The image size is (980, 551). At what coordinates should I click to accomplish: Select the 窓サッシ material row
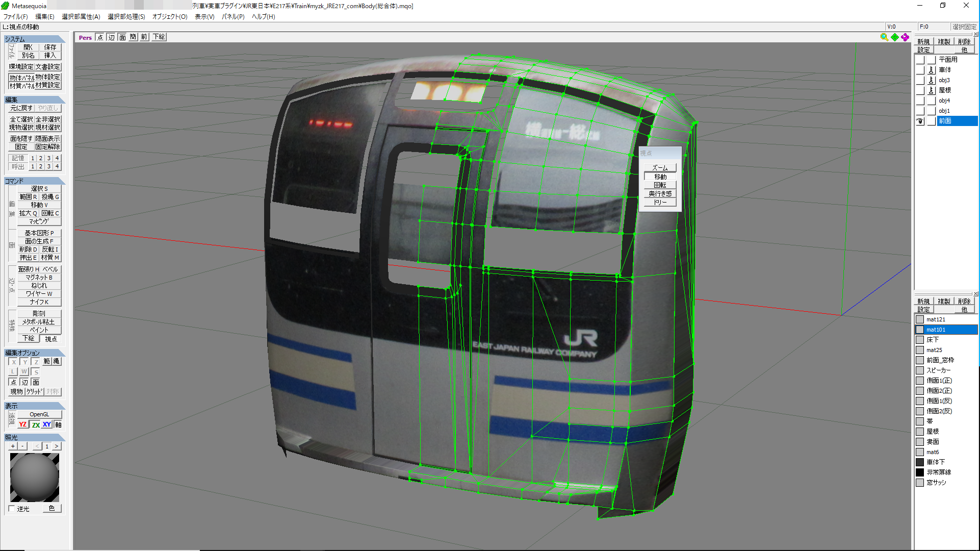(946, 483)
